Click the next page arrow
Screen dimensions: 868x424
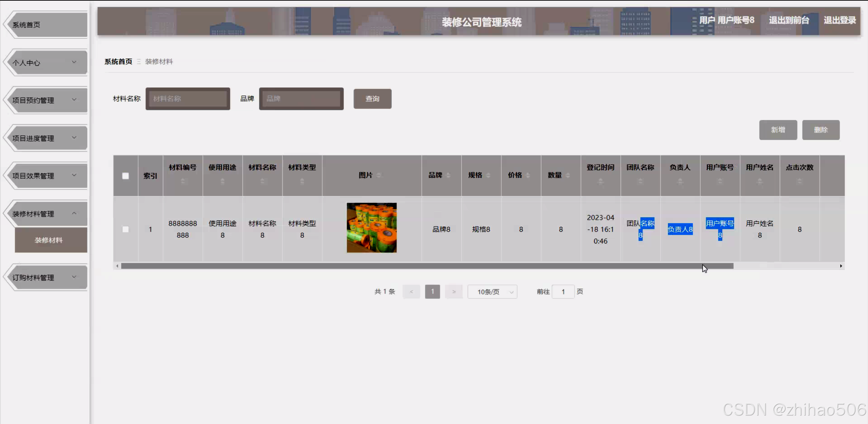(x=454, y=291)
